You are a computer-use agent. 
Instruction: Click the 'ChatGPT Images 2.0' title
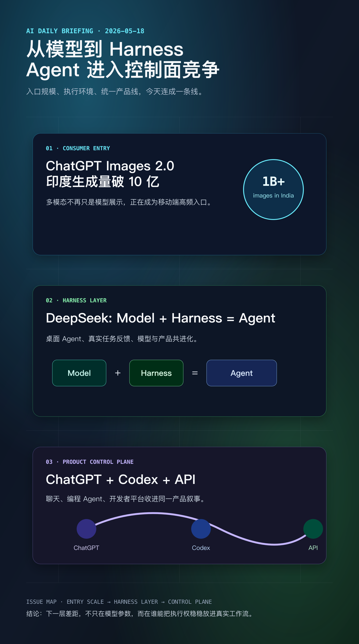click(x=110, y=166)
